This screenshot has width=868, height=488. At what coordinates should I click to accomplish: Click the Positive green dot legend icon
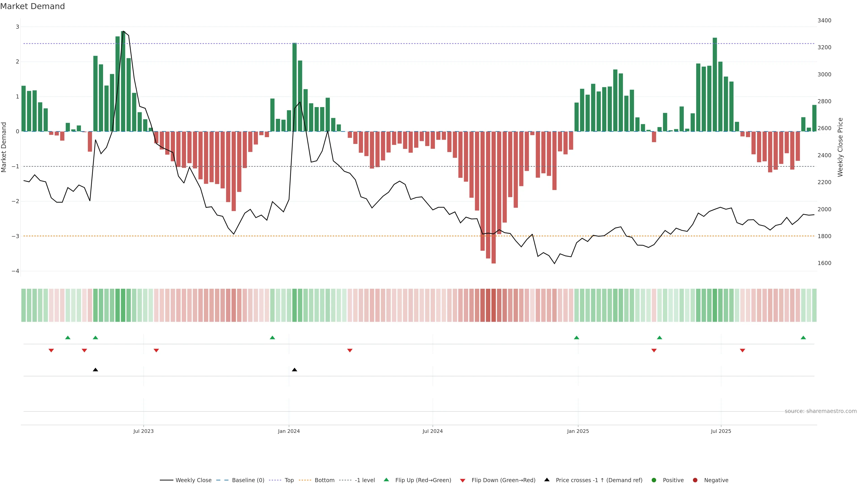(654, 480)
